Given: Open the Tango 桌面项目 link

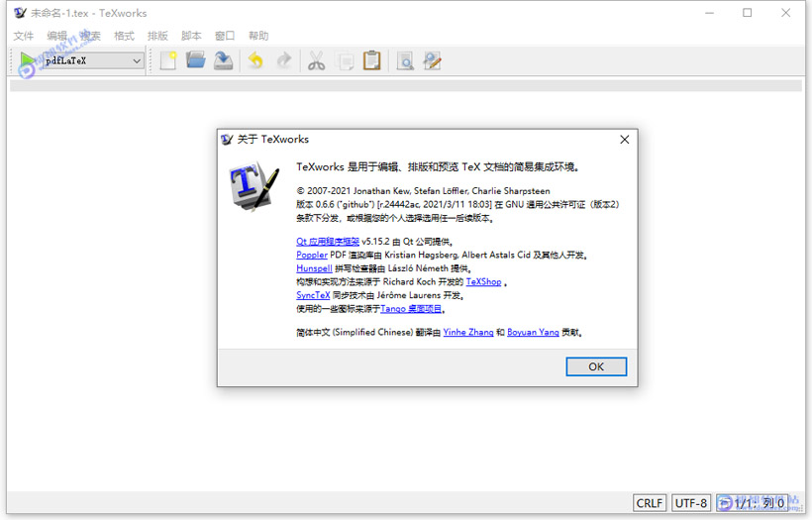Looking at the screenshot, I should tap(411, 309).
